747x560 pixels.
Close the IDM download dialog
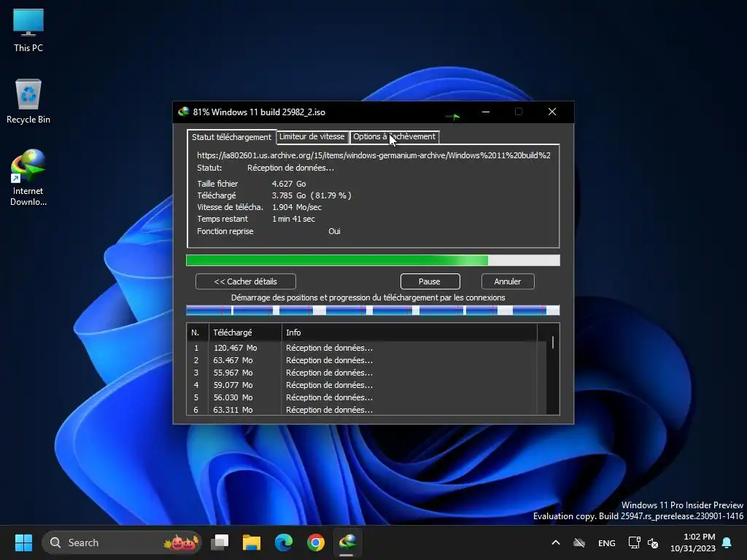coord(552,112)
